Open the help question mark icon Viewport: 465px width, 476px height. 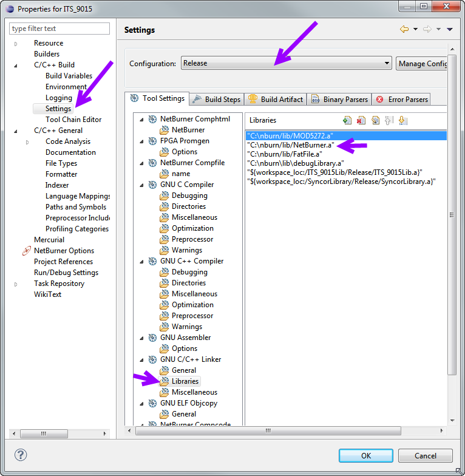tap(21, 455)
